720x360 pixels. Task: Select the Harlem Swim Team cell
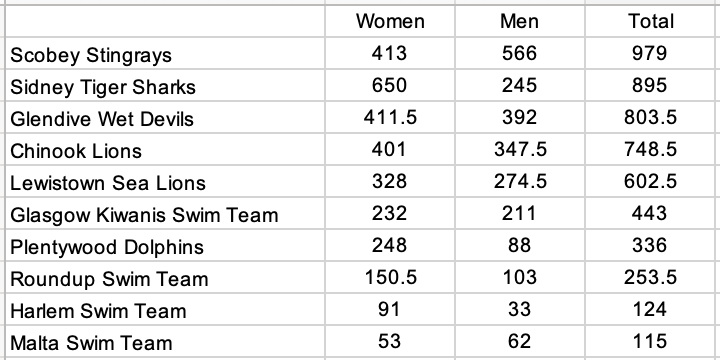pos(165,310)
